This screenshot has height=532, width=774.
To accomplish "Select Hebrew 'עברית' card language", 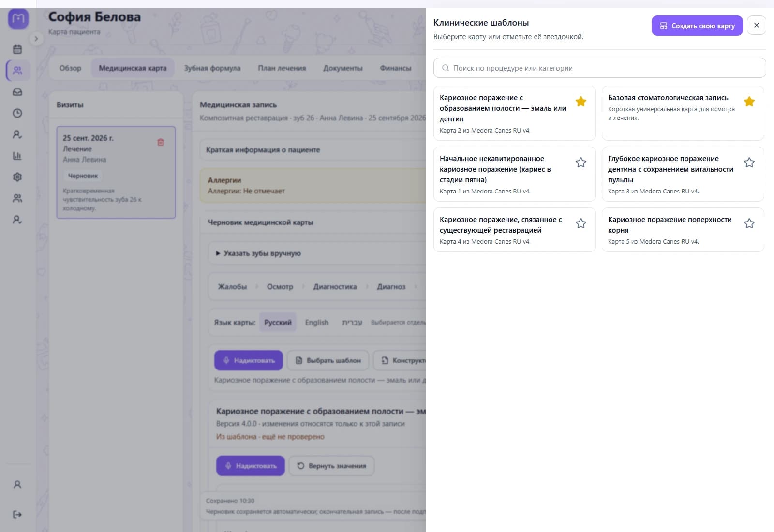I will 352,323.
